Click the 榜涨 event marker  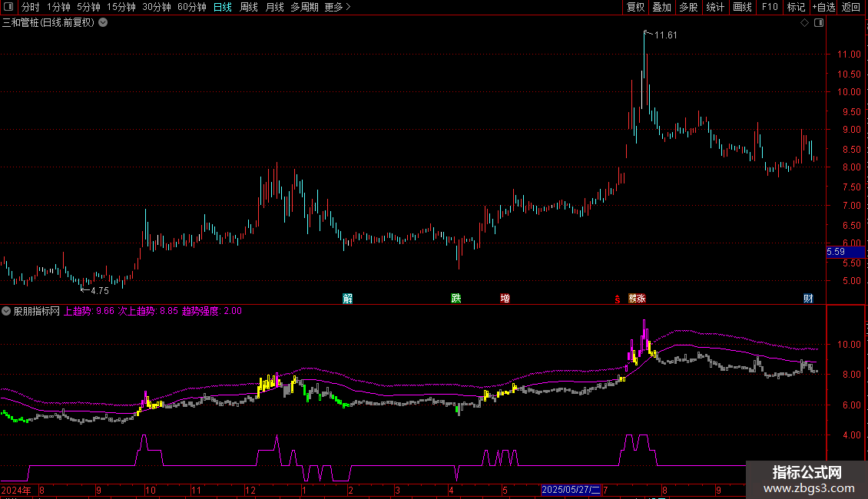(x=637, y=299)
